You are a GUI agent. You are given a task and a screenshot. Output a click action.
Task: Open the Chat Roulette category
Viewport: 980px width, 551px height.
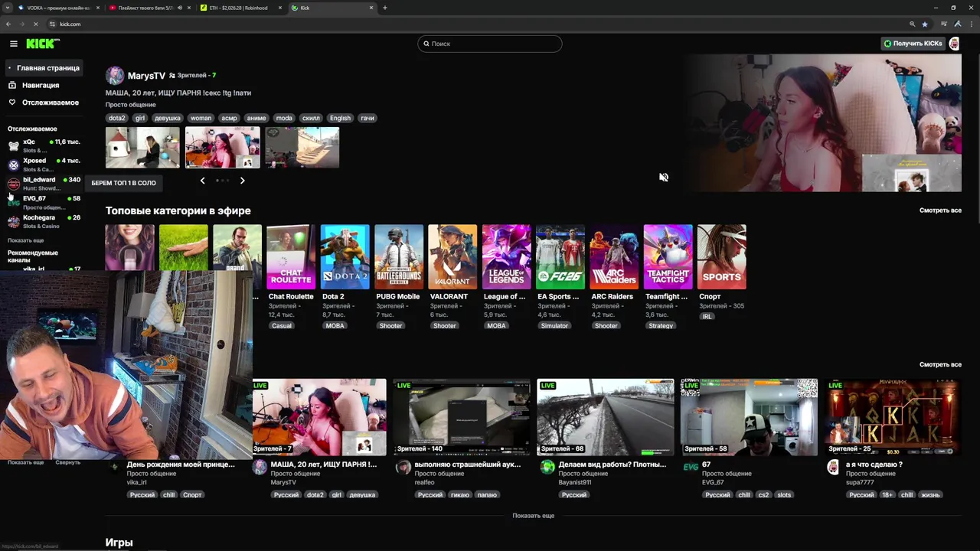coord(291,257)
